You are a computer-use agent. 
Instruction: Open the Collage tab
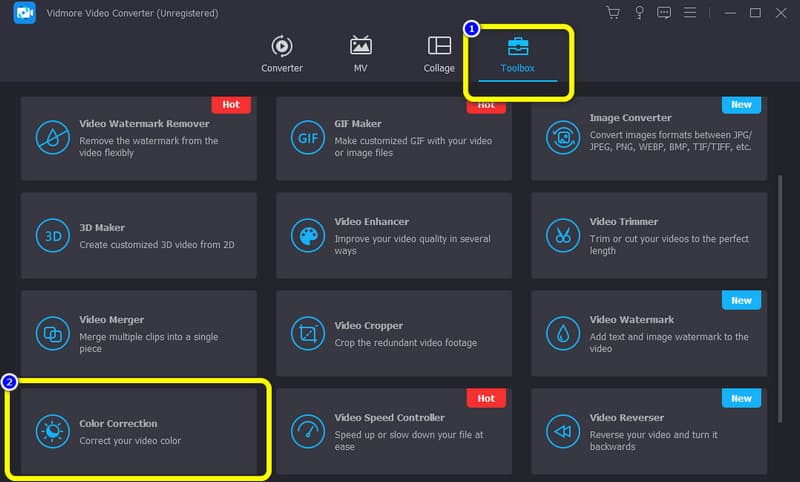coord(439,54)
